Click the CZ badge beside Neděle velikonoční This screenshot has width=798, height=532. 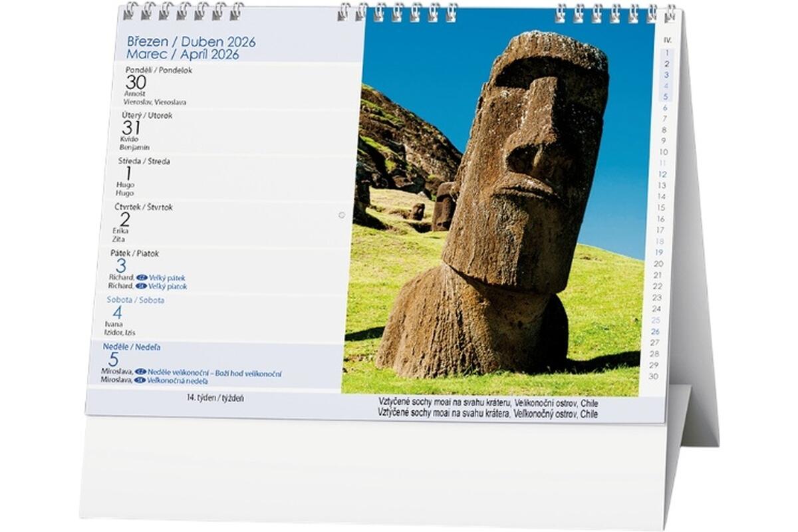click(140, 372)
